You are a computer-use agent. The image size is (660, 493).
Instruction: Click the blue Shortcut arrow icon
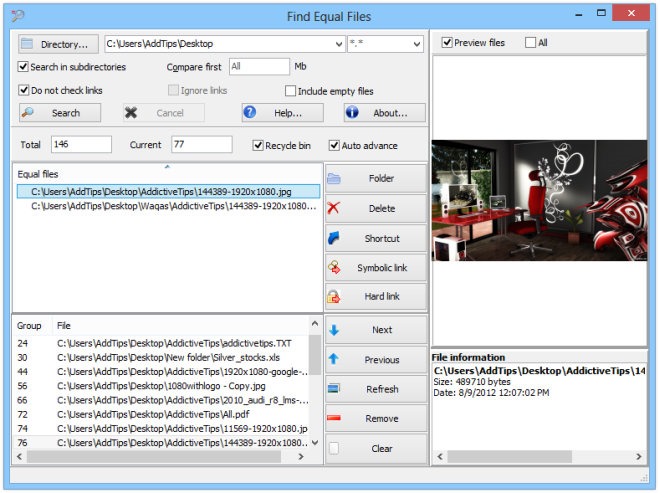[334, 238]
